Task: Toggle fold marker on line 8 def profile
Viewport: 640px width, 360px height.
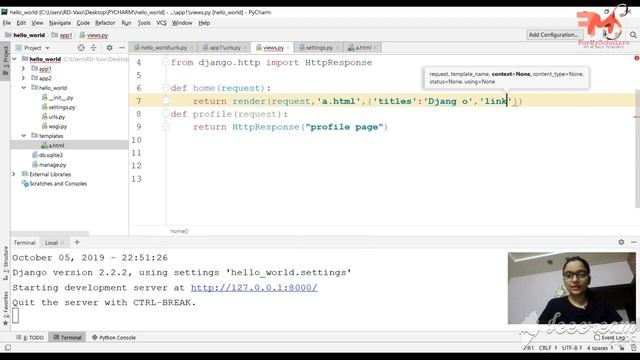Action: [166, 114]
